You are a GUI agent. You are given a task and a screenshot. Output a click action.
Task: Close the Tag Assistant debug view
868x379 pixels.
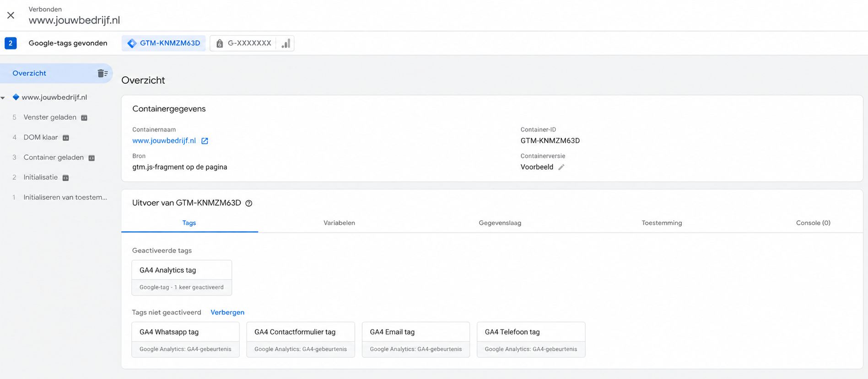pos(11,15)
